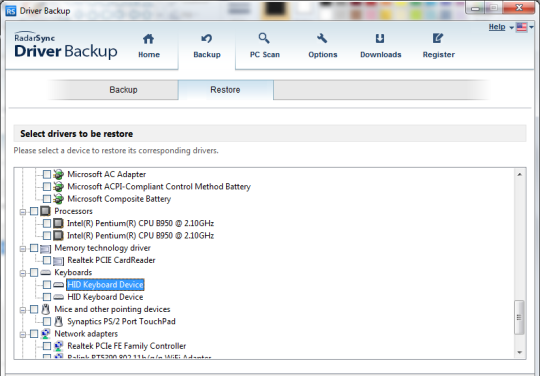Switch to the Restore sub-tab
Screen dimensions: 540x376
click(x=226, y=90)
